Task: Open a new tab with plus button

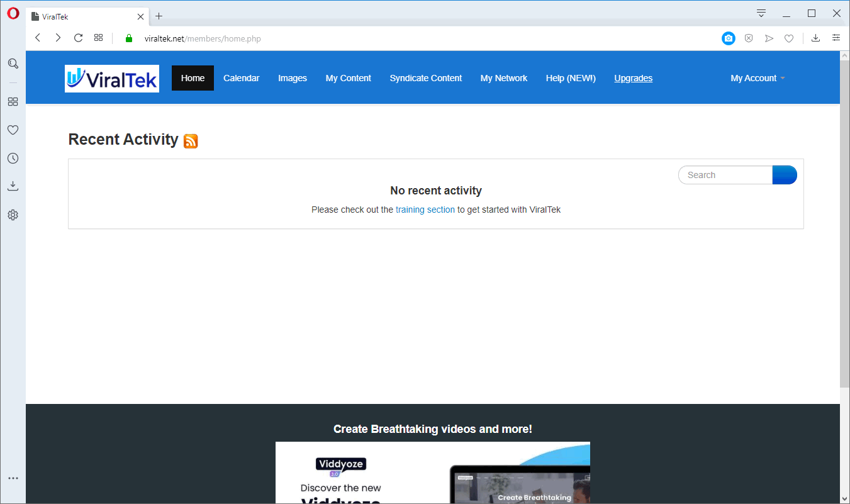Action: 159,16
